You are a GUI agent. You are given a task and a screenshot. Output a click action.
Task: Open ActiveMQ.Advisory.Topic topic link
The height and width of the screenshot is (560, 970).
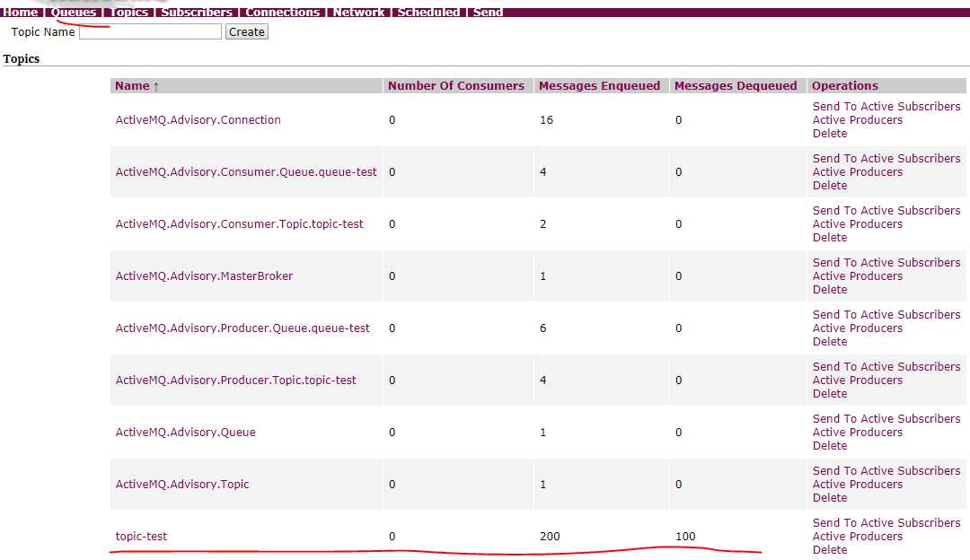click(x=182, y=484)
